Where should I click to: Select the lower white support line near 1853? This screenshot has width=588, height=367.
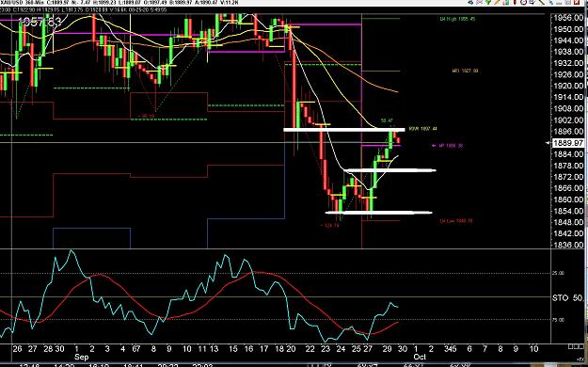379,213
